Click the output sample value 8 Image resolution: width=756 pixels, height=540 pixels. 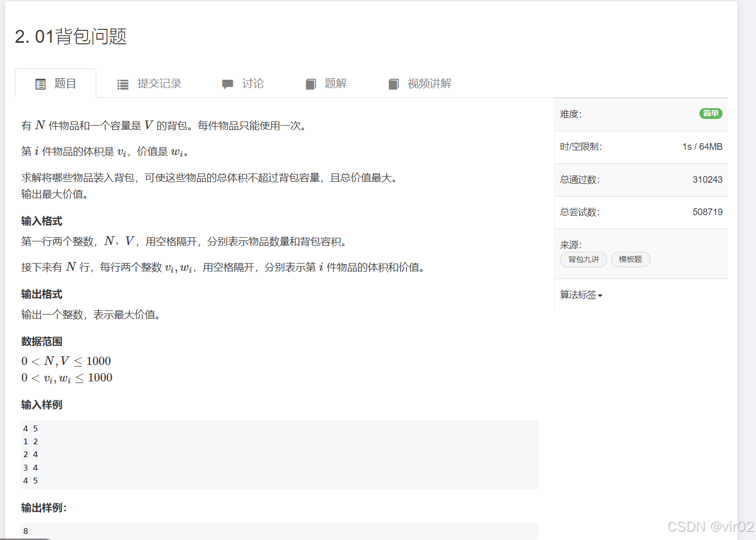coord(25,531)
